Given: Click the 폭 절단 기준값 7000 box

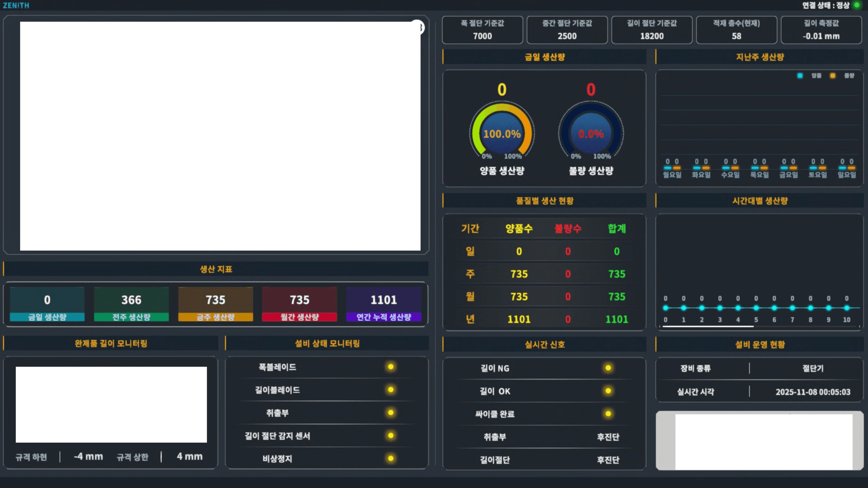Looking at the screenshot, I should click(x=482, y=30).
